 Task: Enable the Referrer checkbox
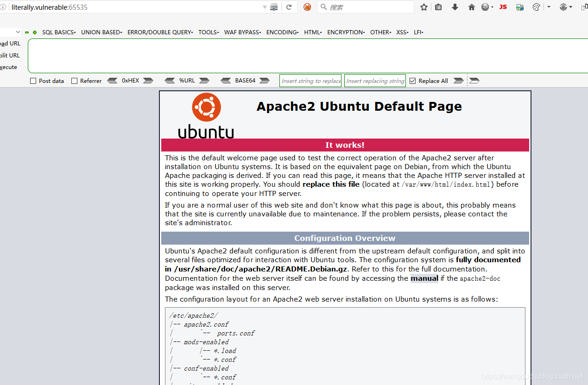74,81
